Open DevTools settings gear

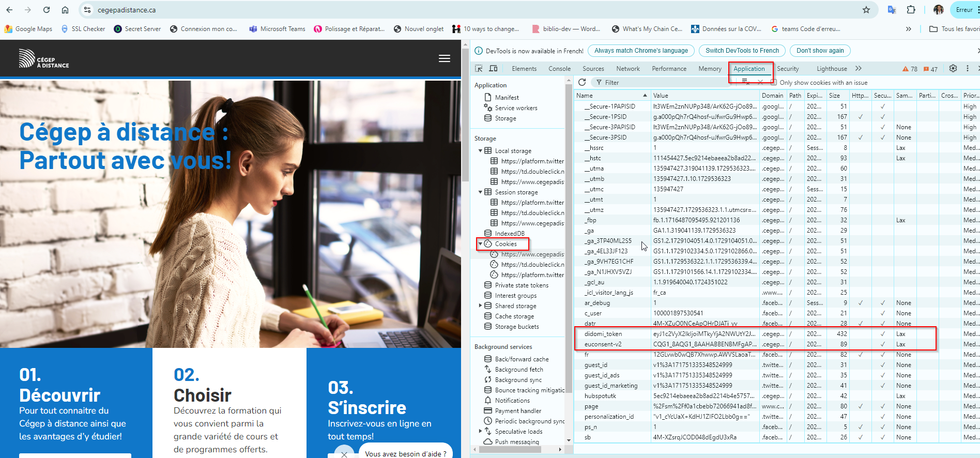[953, 68]
